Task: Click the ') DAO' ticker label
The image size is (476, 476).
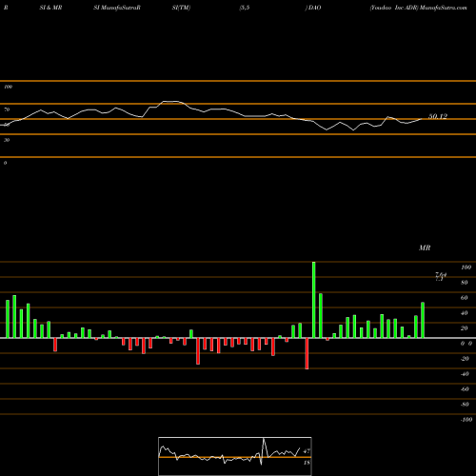Action: pos(313,8)
